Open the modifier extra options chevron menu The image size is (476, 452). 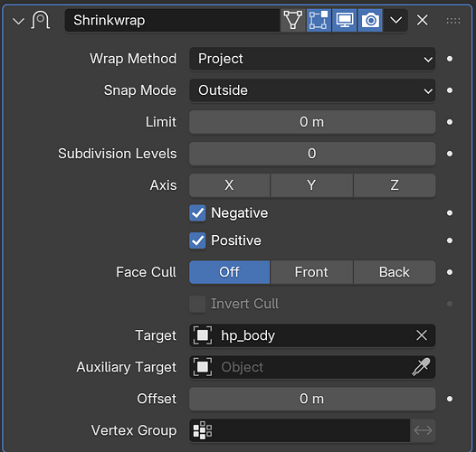tap(395, 20)
